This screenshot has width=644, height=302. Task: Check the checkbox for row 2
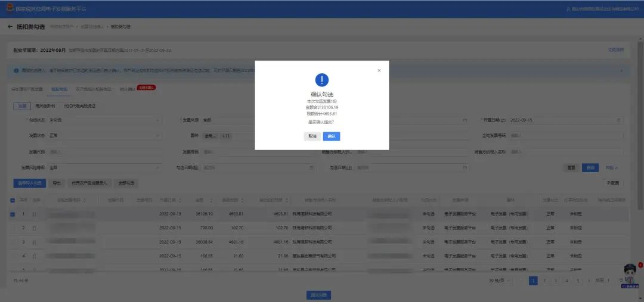[x=13, y=228]
